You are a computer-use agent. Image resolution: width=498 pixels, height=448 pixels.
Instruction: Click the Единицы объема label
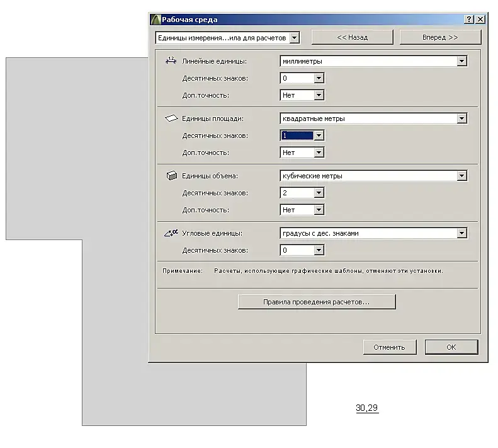click(210, 176)
